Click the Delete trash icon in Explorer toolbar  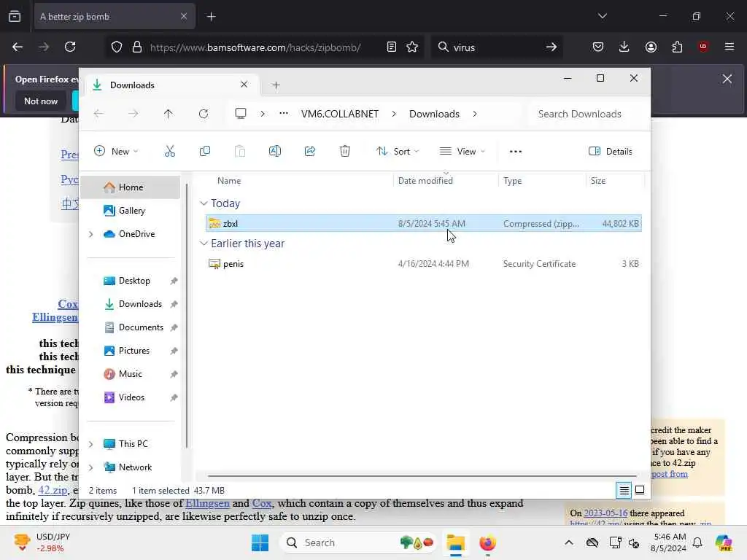click(x=345, y=152)
